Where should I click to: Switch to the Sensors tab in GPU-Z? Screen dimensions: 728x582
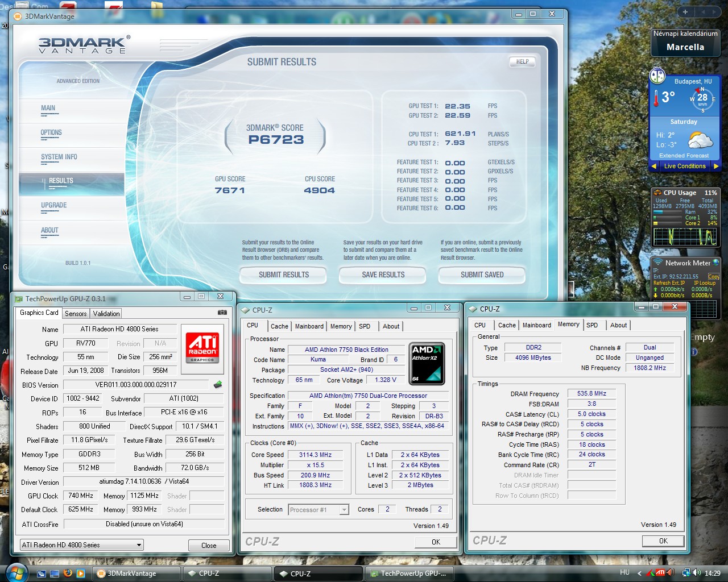coord(76,314)
